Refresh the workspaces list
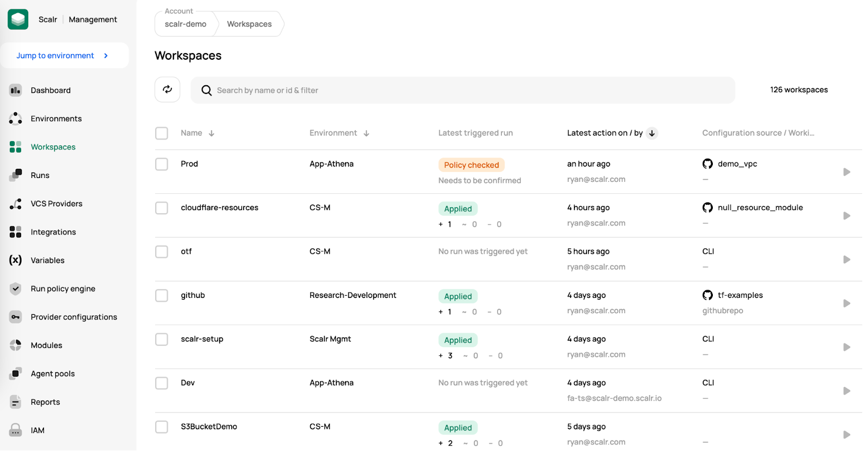Image resolution: width=868 pixels, height=451 pixels. [167, 90]
